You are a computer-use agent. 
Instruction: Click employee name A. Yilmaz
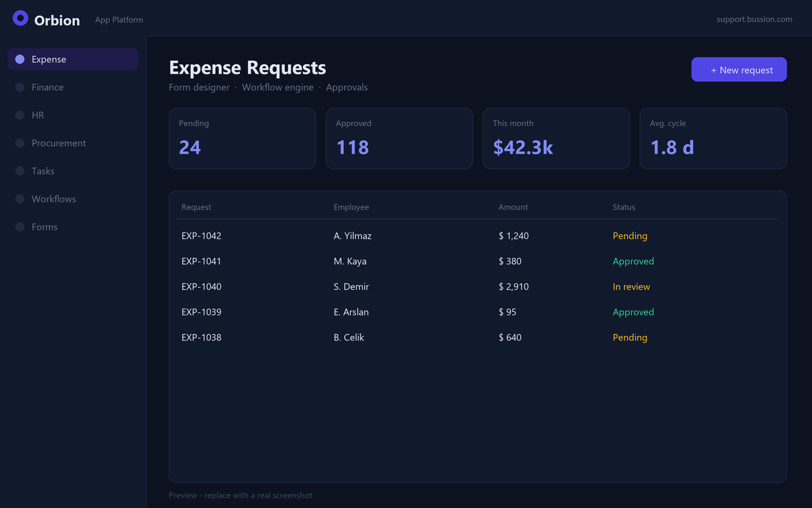pyautogui.click(x=353, y=236)
